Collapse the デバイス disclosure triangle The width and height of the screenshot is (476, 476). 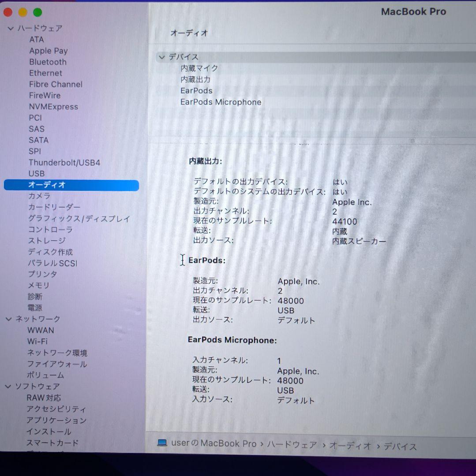[162, 57]
